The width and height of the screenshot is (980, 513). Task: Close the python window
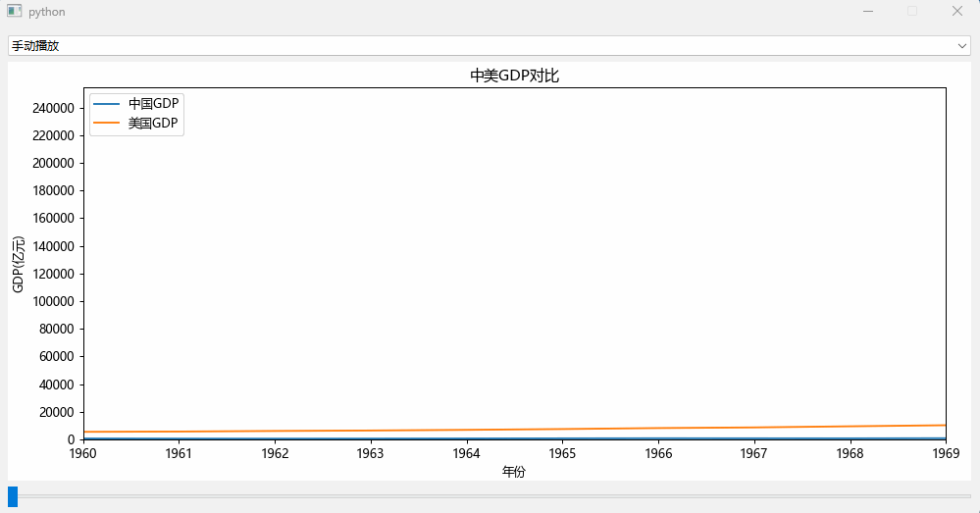(x=957, y=11)
